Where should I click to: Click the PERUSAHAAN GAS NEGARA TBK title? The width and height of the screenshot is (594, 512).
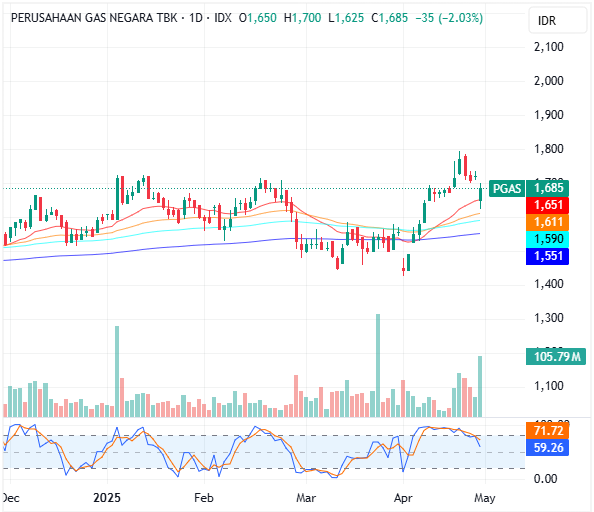click(x=94, y=18)
